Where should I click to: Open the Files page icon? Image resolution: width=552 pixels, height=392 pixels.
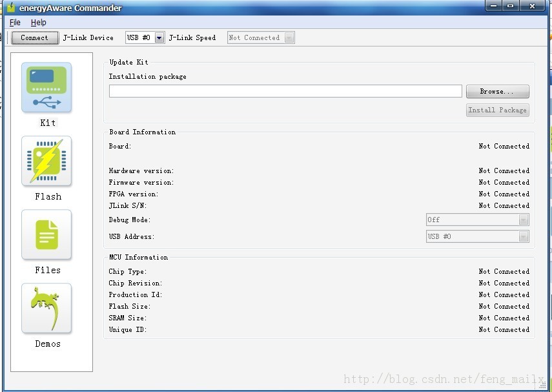(46, 234)
